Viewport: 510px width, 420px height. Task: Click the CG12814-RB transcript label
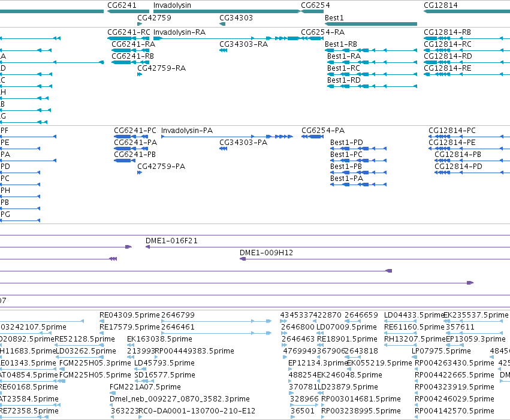pyautogui.click(x=447, y=32)
